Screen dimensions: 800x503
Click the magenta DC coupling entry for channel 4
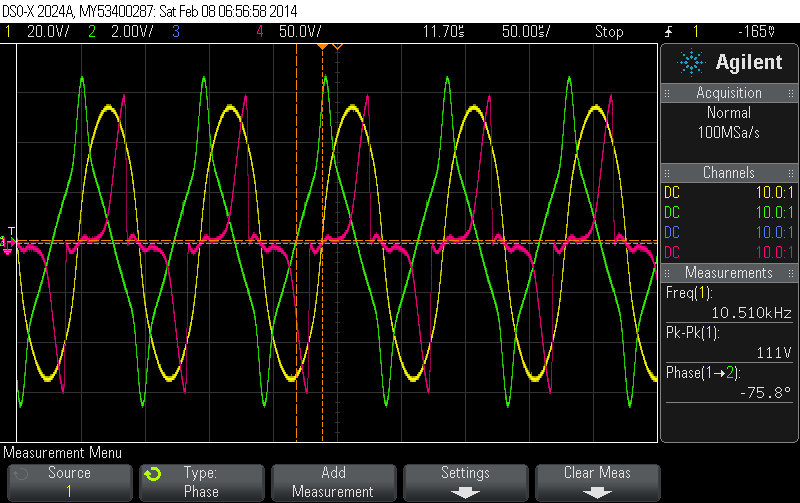tap(672, 253)
